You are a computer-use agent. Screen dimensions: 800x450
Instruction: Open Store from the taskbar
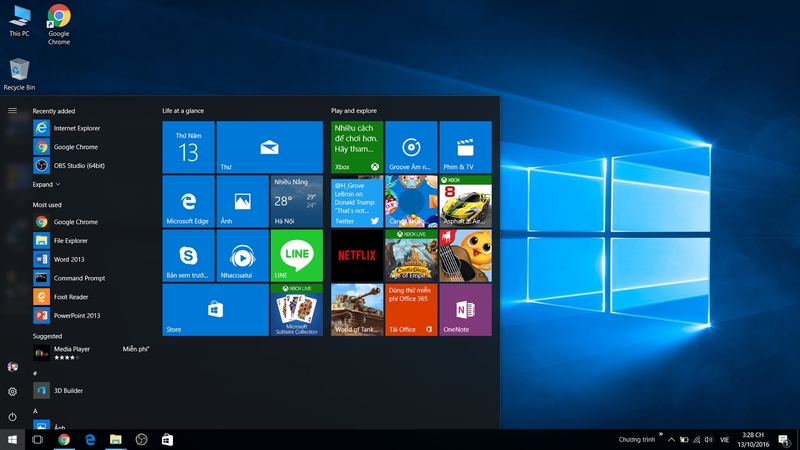click(x=167, y=439)
